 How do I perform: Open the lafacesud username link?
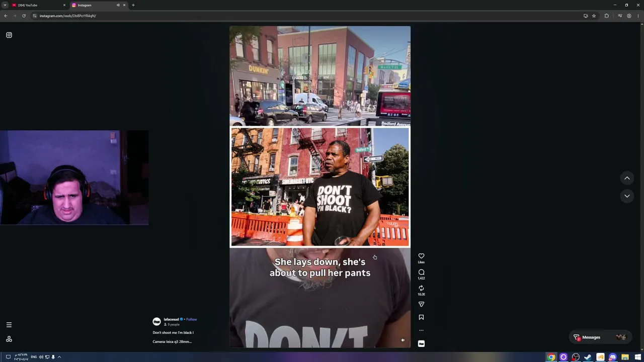point(171,319)
